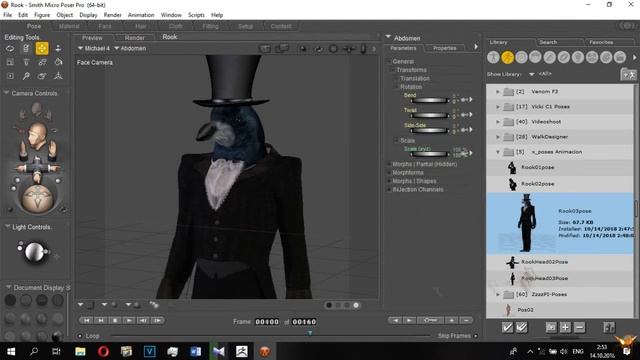Viewport: 640px width, 360px height.
Task: Select the Grouping tool
Action: coord(10,76)
